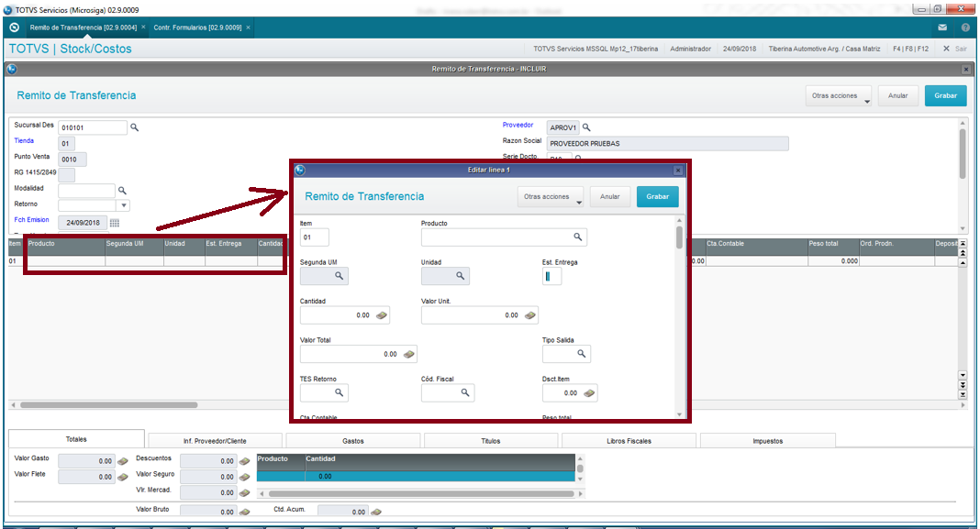Image resolution: width=980 pixels, height=529 pixels.
Task: Open Otras acciones dropdown in main window
Action: pyautogui.click(x=838, y=95)
